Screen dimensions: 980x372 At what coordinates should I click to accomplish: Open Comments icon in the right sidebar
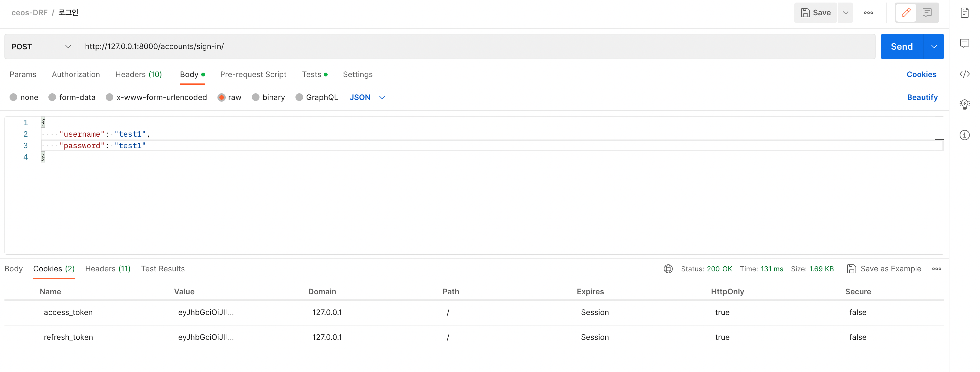pyautogui.click(x=964, y=43)
